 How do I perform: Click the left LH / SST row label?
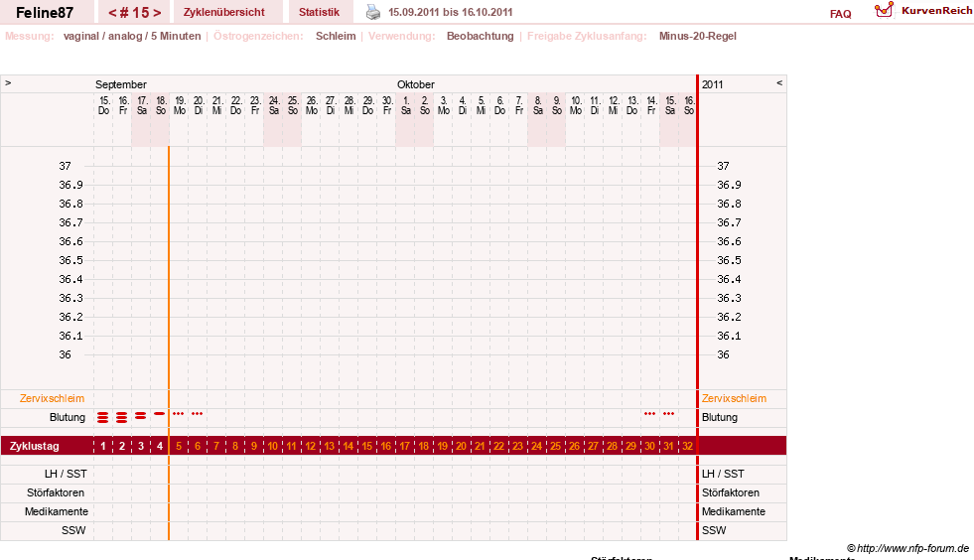(x=66, y=474)
